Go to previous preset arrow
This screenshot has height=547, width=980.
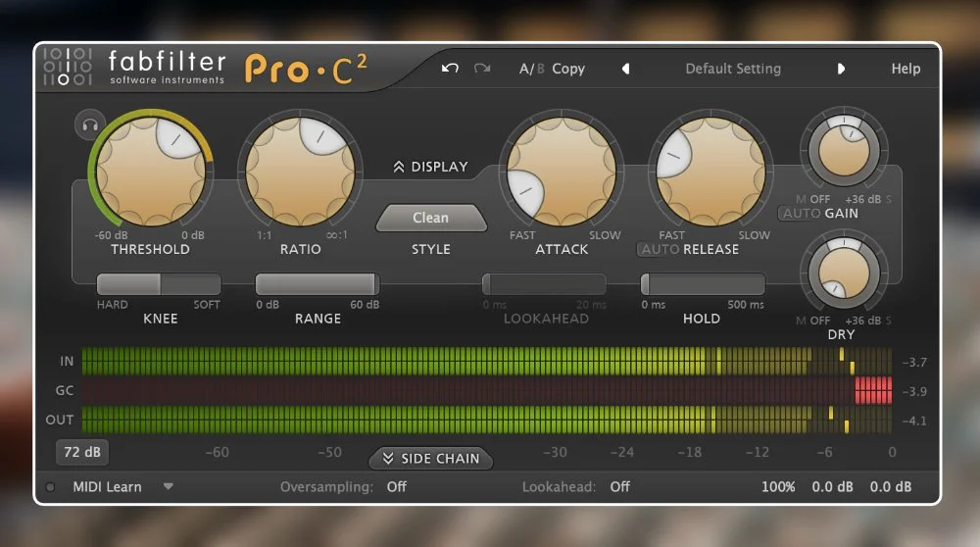click(x=625, y=69)
